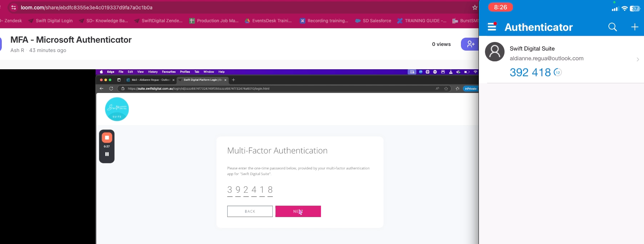This screenshot has width=644, height=244.
Task: Open the Swift Digital Suite account avatar
Action: pos(495,52)
